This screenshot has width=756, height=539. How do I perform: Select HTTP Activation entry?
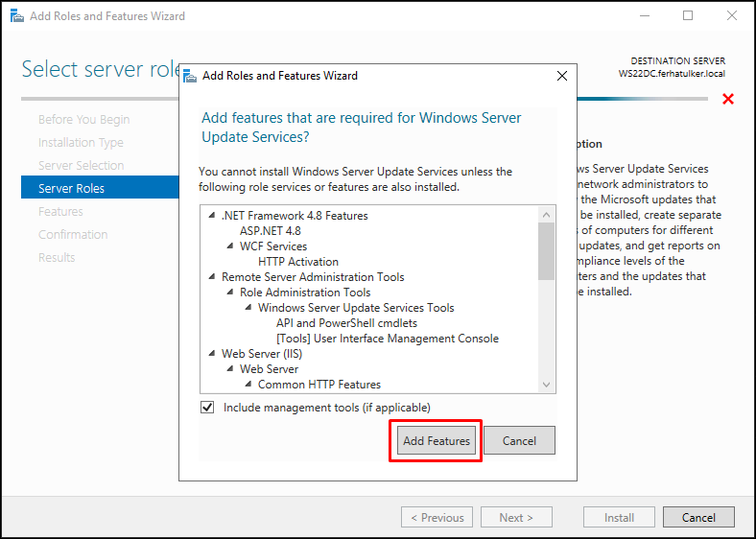pos(298,262)
